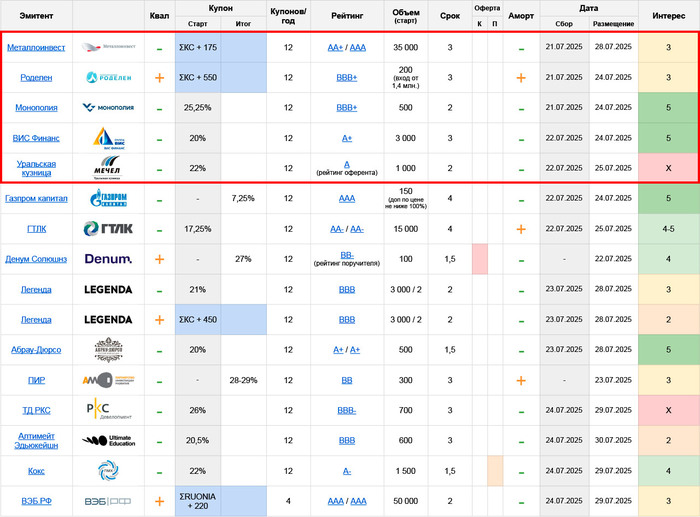Click the green 4-5 interest cell for ГТЛК

(x=669, y=229)
